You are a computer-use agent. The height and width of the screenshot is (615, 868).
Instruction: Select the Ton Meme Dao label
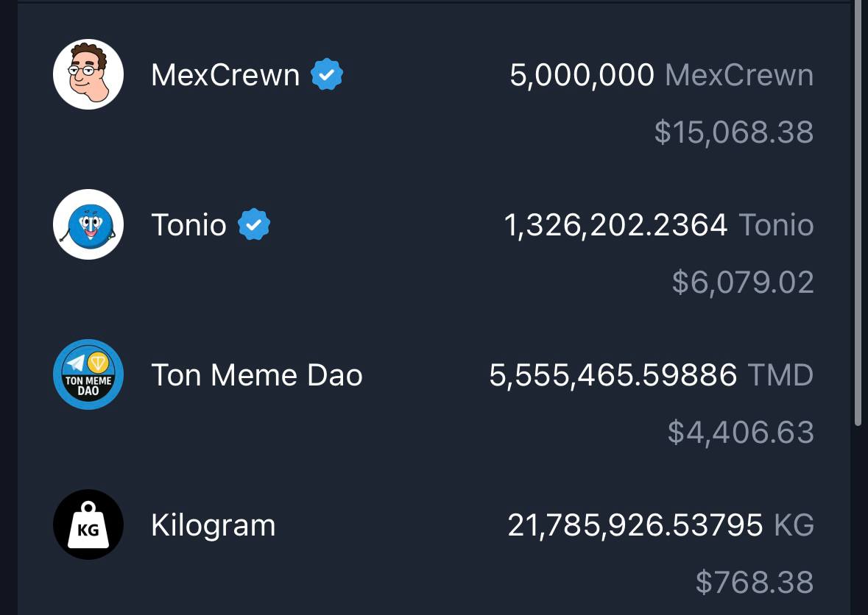(257, 375)
